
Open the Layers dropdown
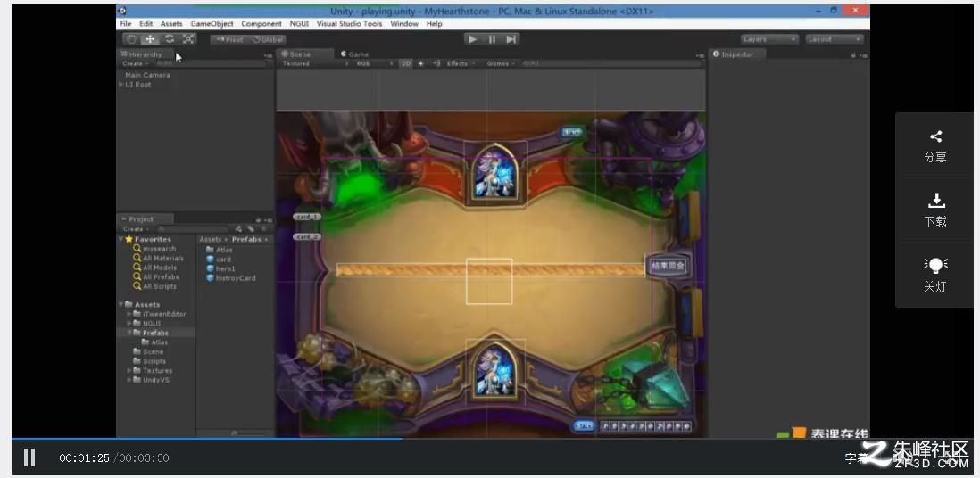(x=769, y=39)
